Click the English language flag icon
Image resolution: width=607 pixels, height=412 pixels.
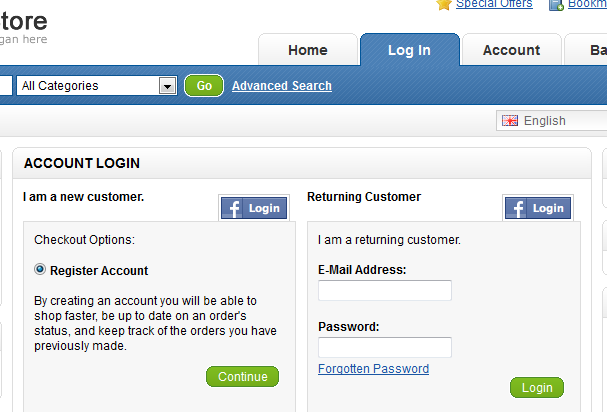[x=510, y=121]
